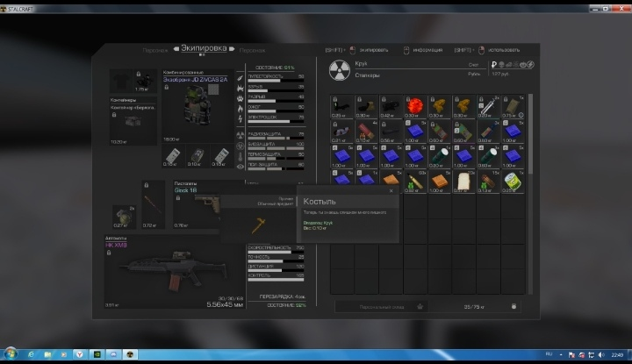Open STALCRAFT radiation icon in taskbar
The width and height of the screenshot is (632, 364).
pos(130,354)
